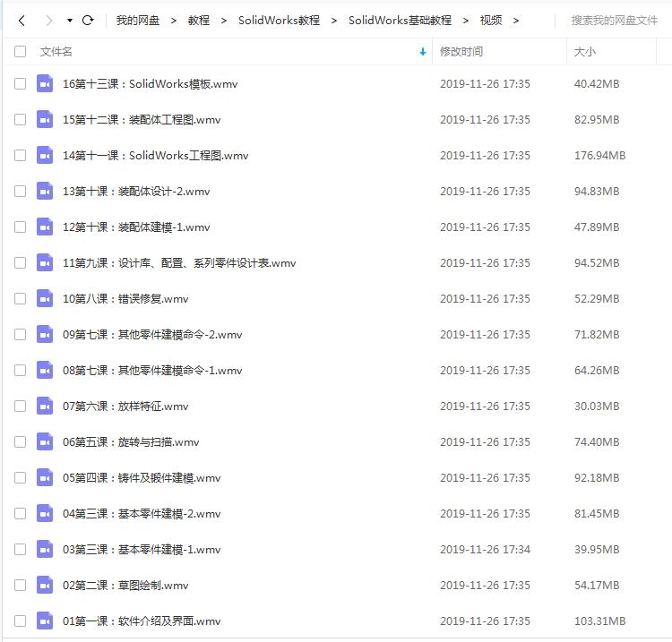Open file 01第一课：软件介绍及界面.wmv
This screenshot has height=642, width=672.
142,621
